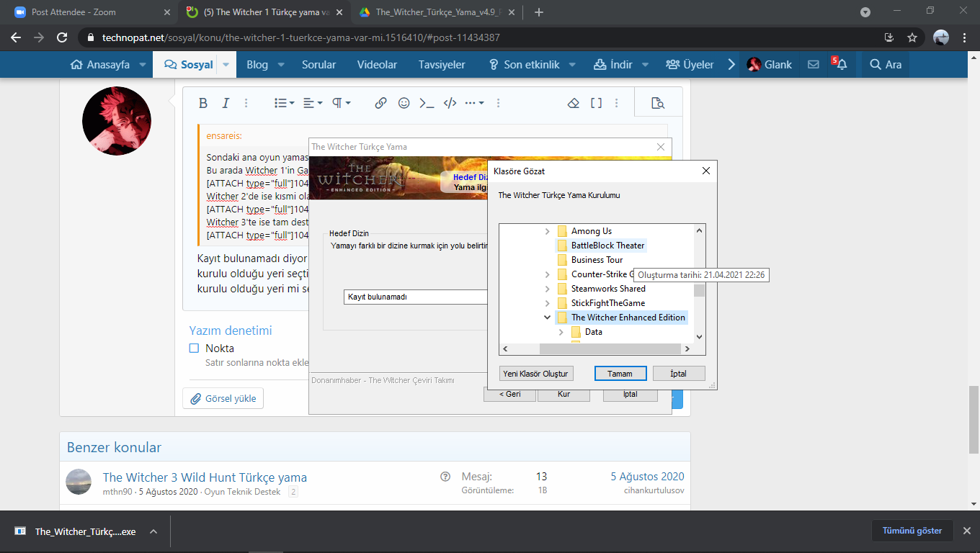The width and height of the screenshot is (980, 553).
Task: Collapse The Witcher Enhanced Edition folder
Action: [548, 318]
